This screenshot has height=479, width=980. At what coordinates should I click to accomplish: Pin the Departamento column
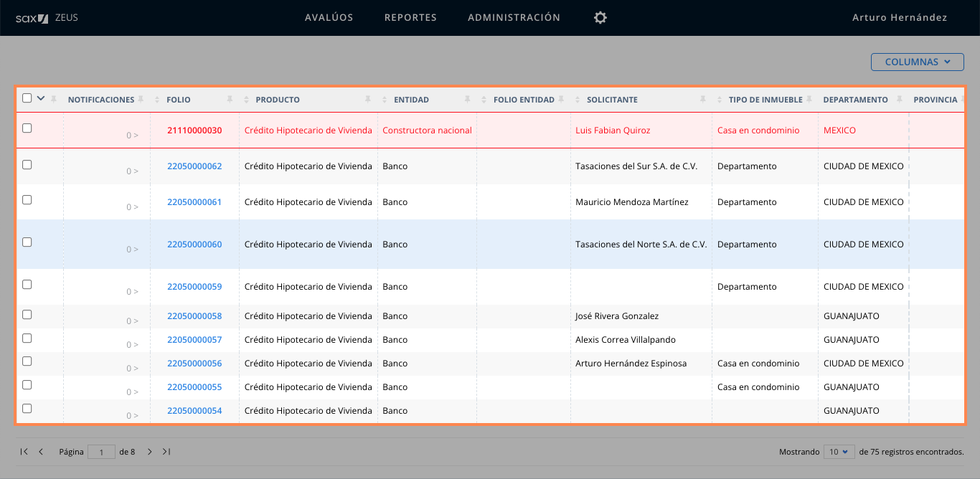(899, 99)
